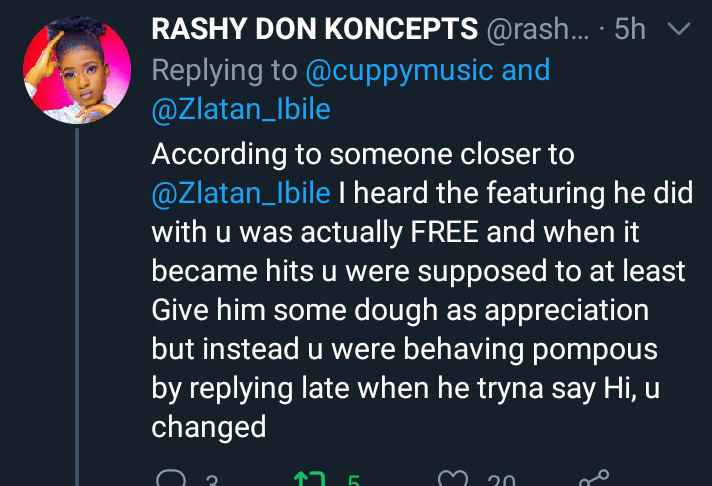Open the tweet by clicking its body text
Image resolution: width=712 pixels, height=486 pixels.
click(x=420, y=310)
